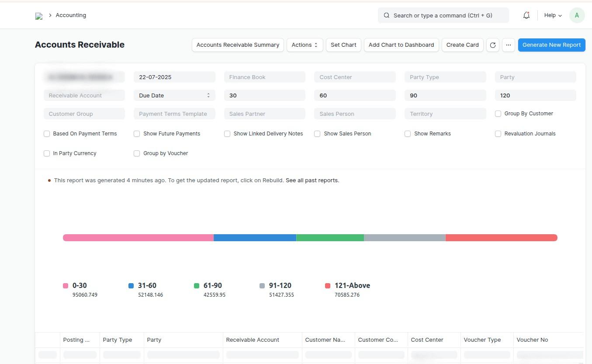The width and height of the screenshot is (592, 364).
Task: Open the ellipsis more-options icon
Action: point(508,45)
